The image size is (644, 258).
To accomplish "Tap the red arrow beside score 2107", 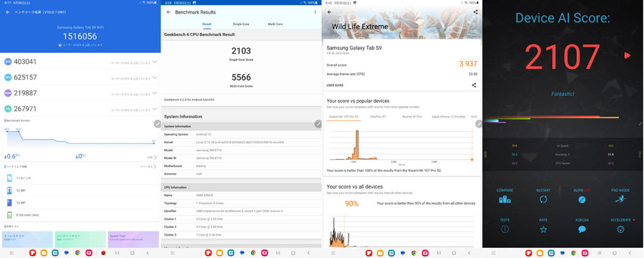I will [x=627, y=55].
